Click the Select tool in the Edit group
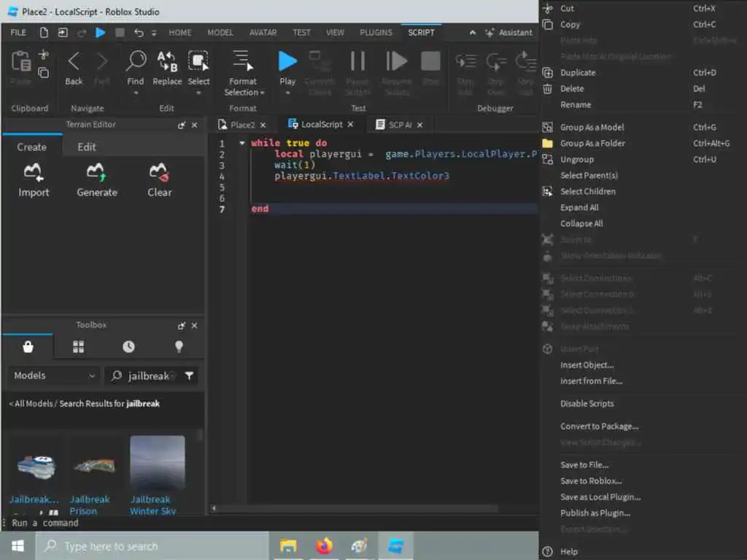Image resolution: width=747 pixels, height=560 pixels. click(x=198, y=61)
